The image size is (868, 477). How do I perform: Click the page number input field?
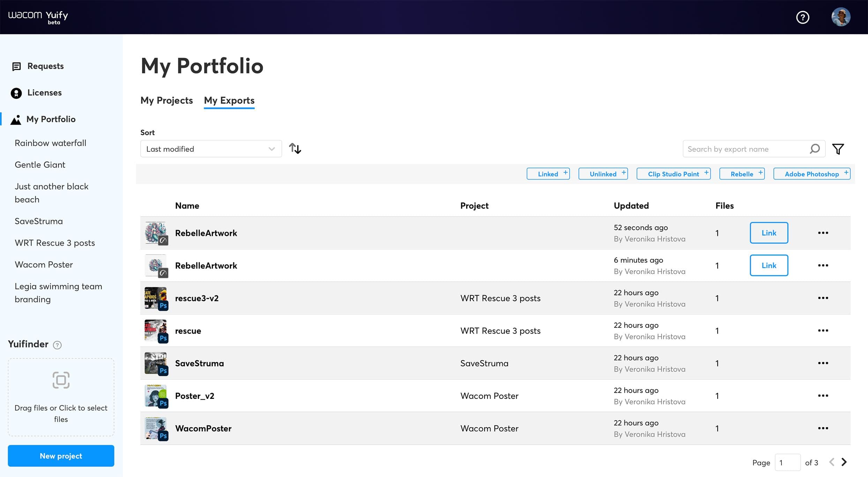[x=787, y=463]
